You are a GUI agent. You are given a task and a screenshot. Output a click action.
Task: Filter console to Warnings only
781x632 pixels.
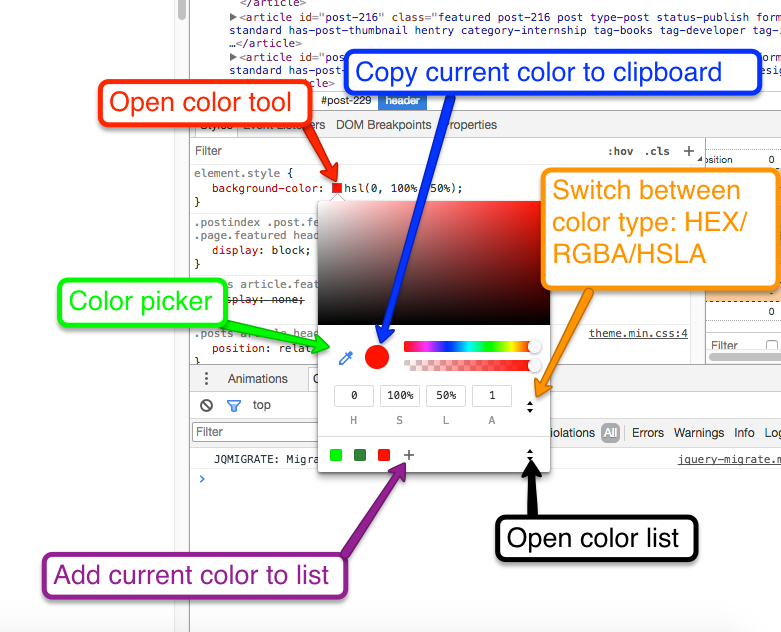(698, 433)
